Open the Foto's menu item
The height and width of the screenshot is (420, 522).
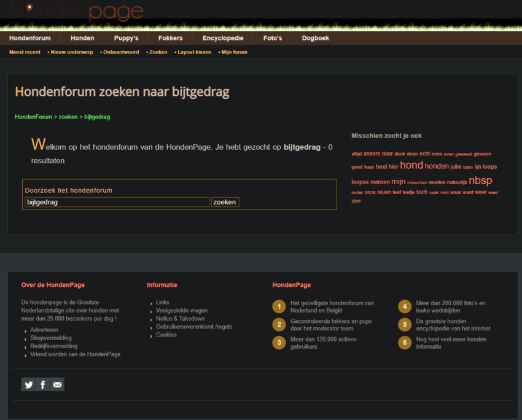[x=273, y=38]
